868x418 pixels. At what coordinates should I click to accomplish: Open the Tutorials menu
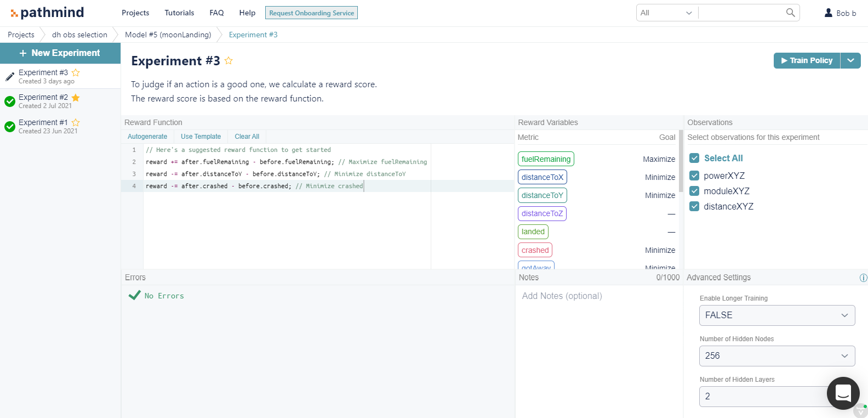pos(179,13)
